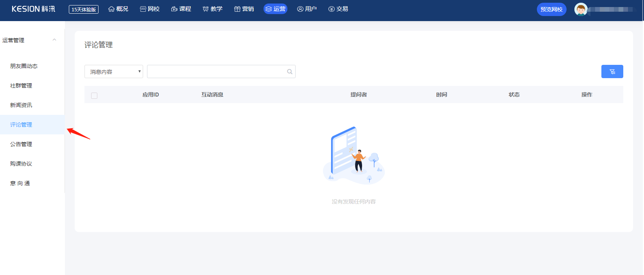Focus the comment search text field
This screenshot has height=275, width=644.
pos(216,71)
